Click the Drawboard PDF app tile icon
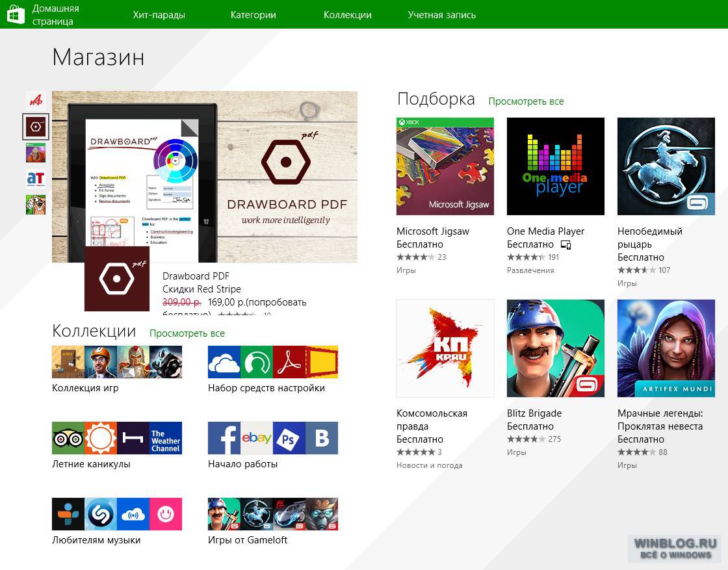Viewport: 728px width, 570px height. tap(117, 279)
